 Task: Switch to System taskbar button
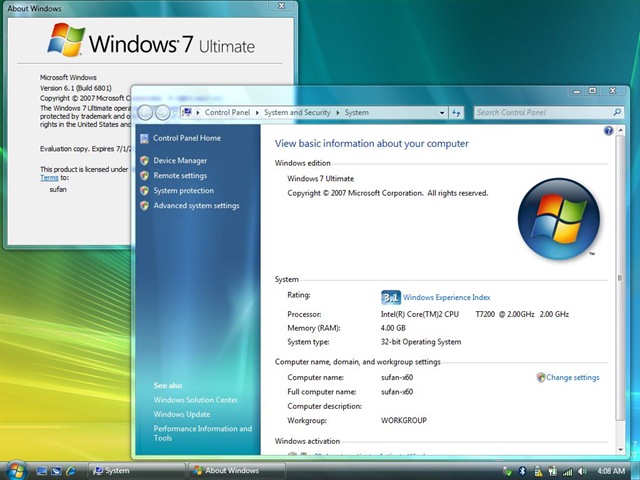coord(136,471)
